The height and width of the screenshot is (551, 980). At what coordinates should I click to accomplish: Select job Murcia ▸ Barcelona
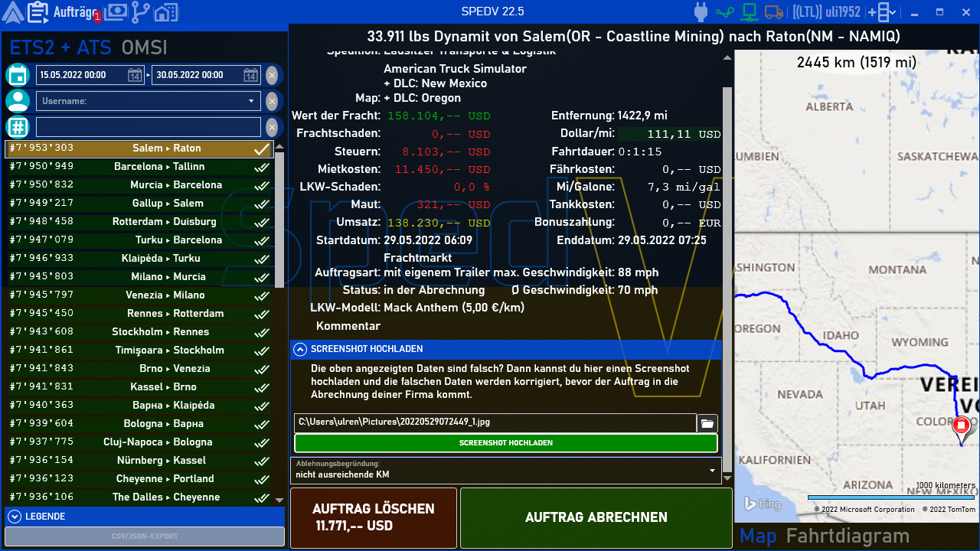[139, 185]
